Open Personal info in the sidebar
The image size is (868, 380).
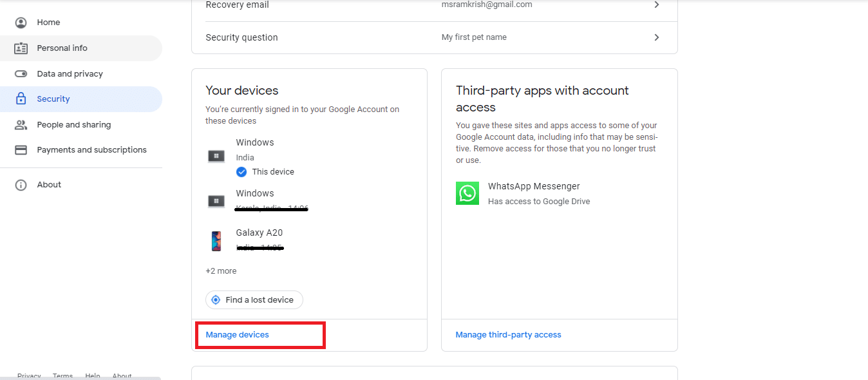click(x=81, y=48)
